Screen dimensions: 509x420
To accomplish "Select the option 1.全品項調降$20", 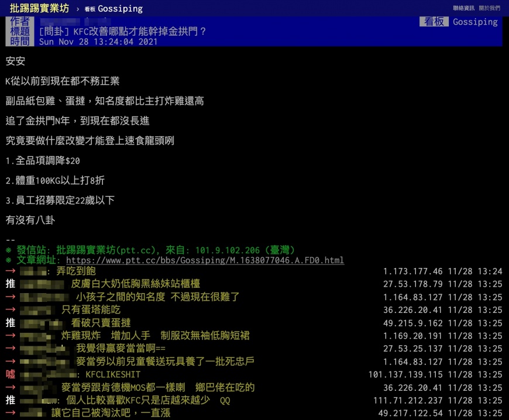I will pyautogui.click(x=43, y=161).
